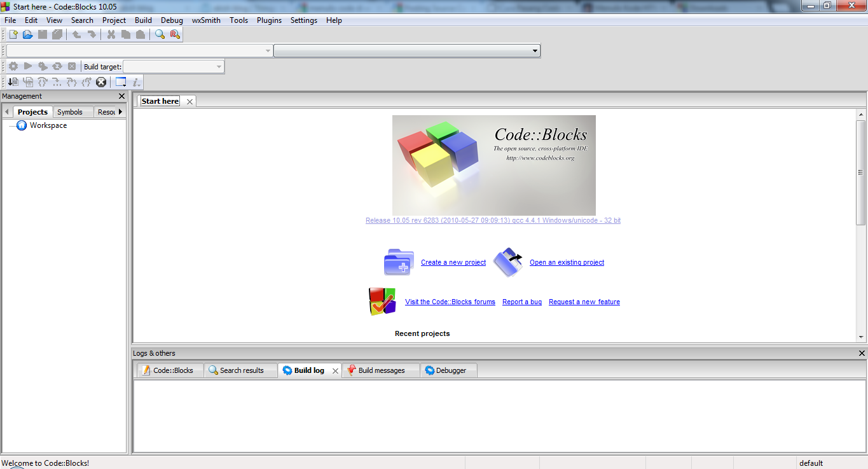Click the Build and run icon
The width and height of the screenshot is (868, 469).
click(43, 66)
